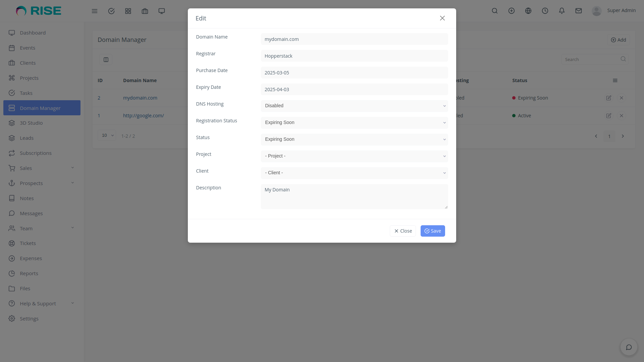Open the inbox mail icon
644x362 pixels.
pyautogui.click(x=578, y=11)
